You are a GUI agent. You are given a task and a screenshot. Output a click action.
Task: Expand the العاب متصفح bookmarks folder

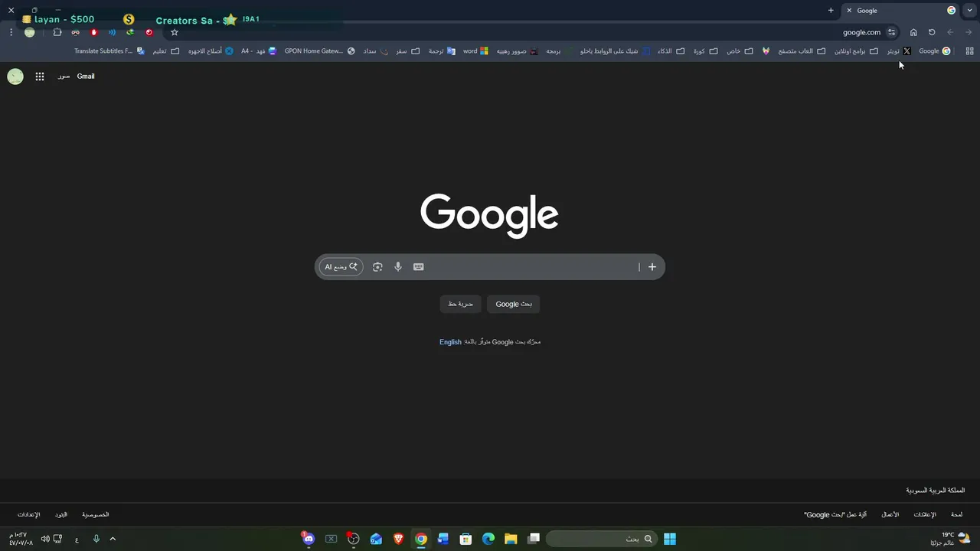(802, 51)
